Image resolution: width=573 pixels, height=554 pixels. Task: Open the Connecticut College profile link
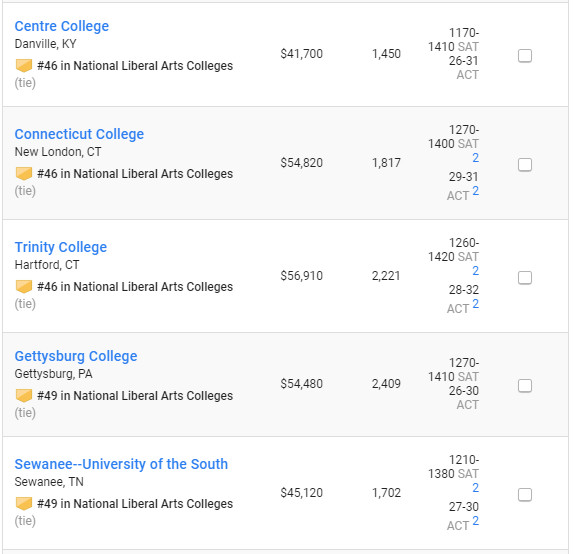[79, 134]
